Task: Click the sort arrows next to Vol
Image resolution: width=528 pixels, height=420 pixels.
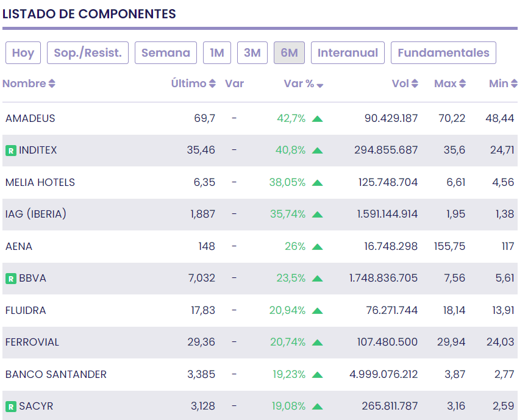Action: (415, 84)
